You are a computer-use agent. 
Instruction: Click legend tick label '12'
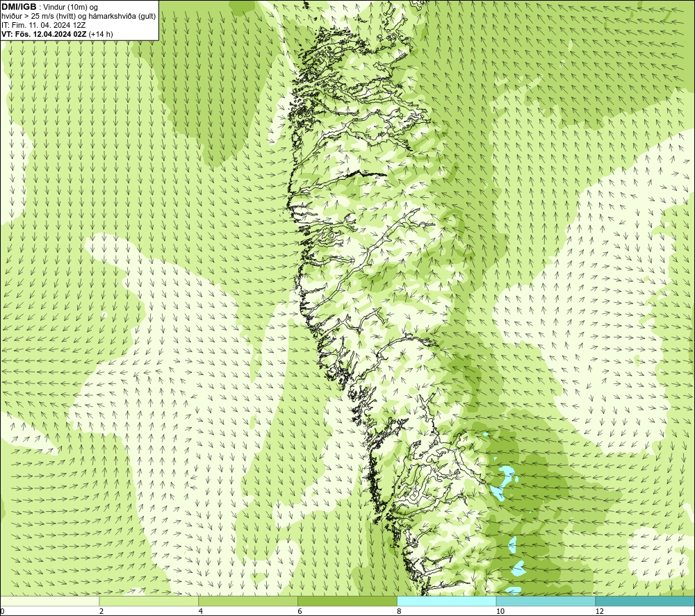pyautogui.click(x=600, y=611)
